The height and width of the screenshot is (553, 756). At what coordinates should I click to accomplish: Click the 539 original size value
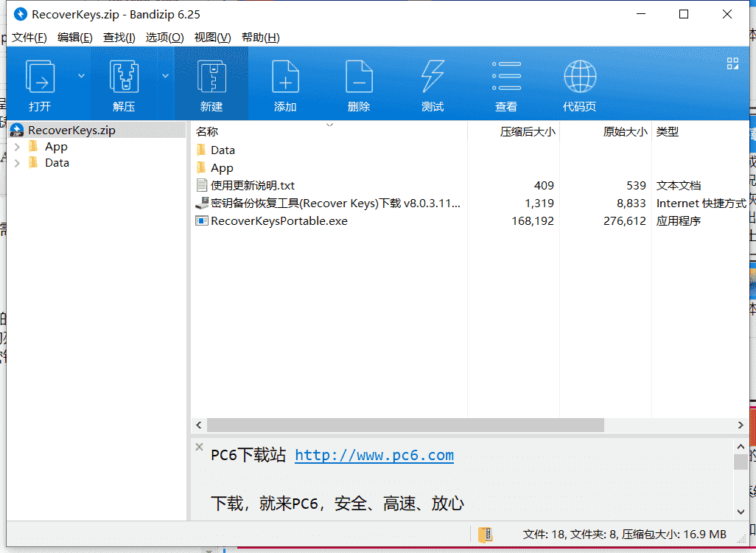pyautogui.click(x=636, y=185)
